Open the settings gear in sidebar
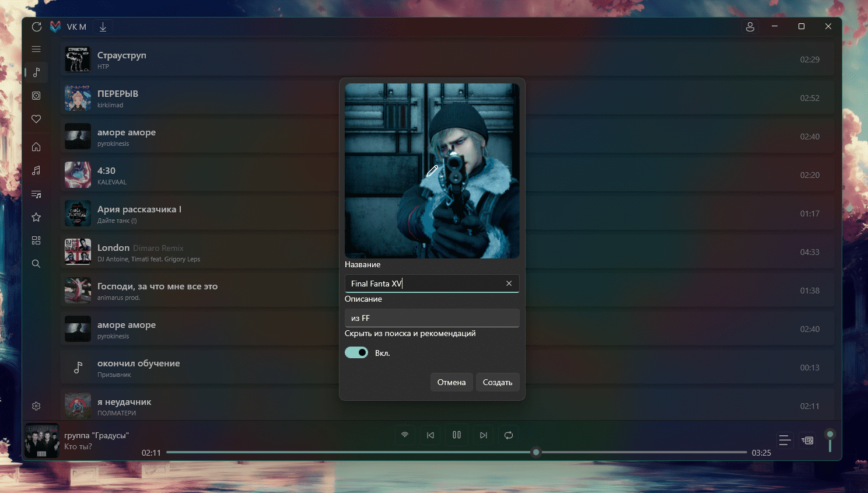 pyautogui.click(x=36, y=406)
